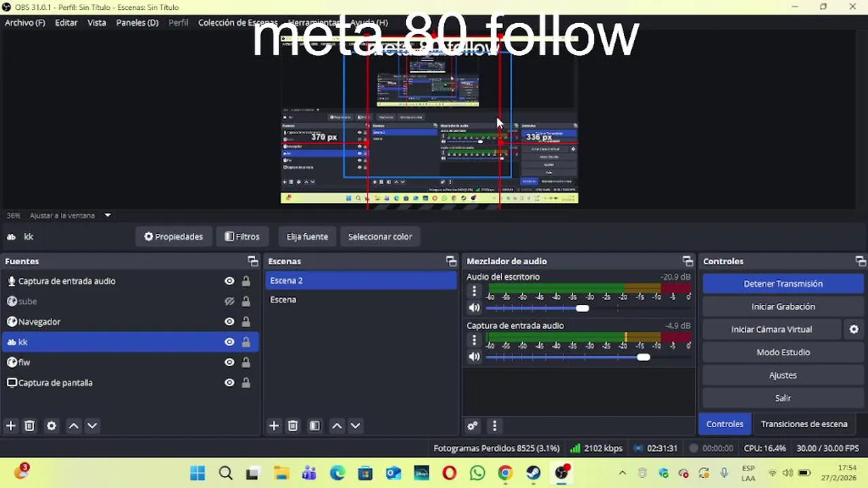The width and height of the screenshot is (868, 488).
Task: Move the selected source up
Action: click(x=73, y=426)
